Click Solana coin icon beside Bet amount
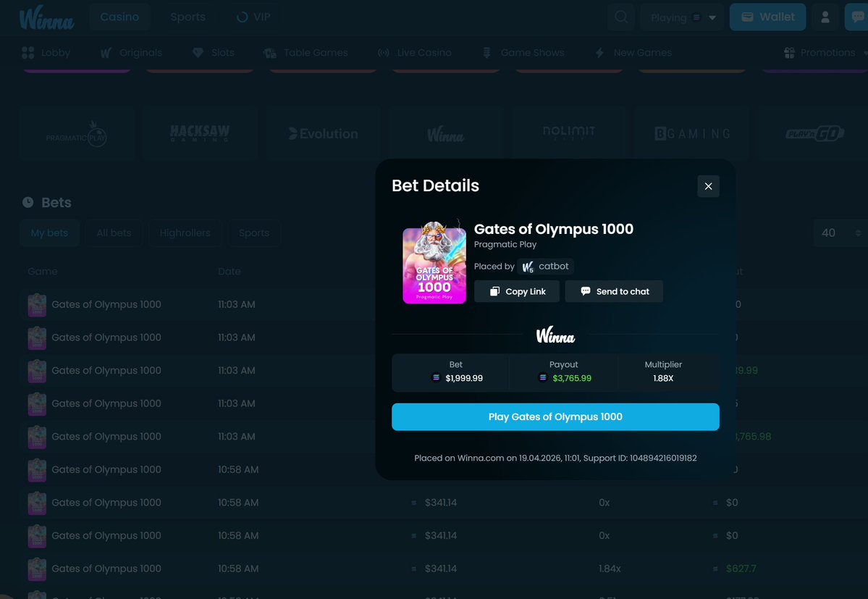868x599 pixels. pyautogui.click(x=437, y=377)
